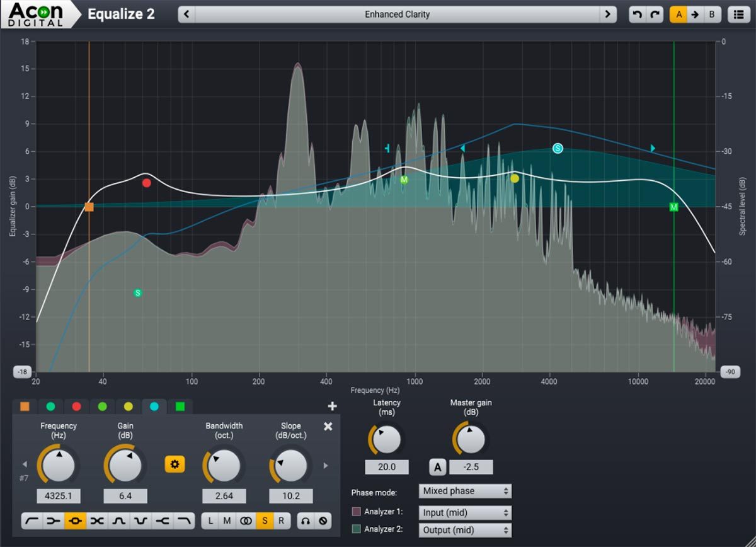
Task: Click the Gain knob
Action: [x=125, y=466]
